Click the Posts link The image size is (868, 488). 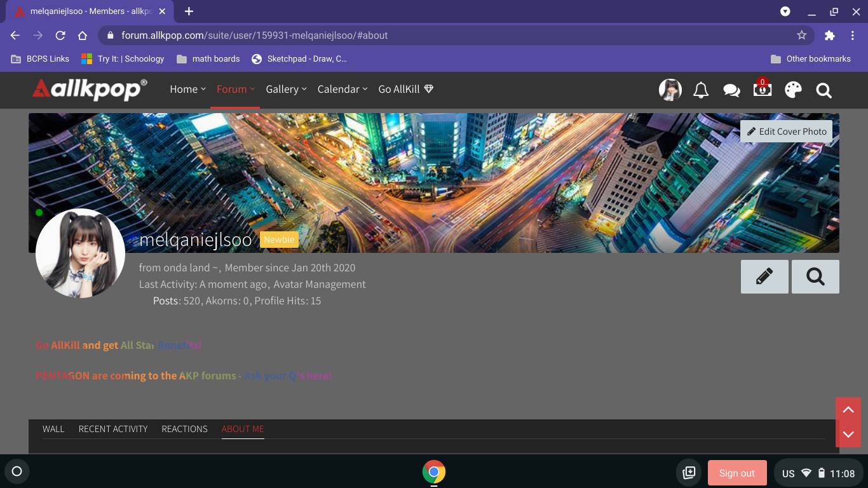click(166, 301)
